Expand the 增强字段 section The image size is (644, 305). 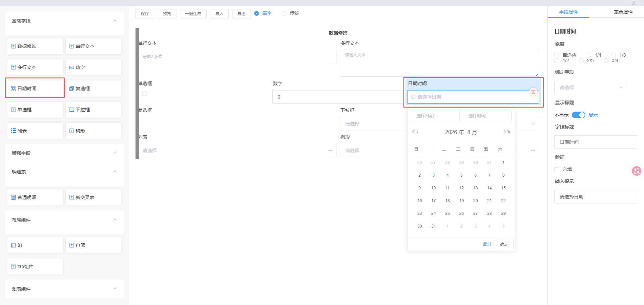115,153
